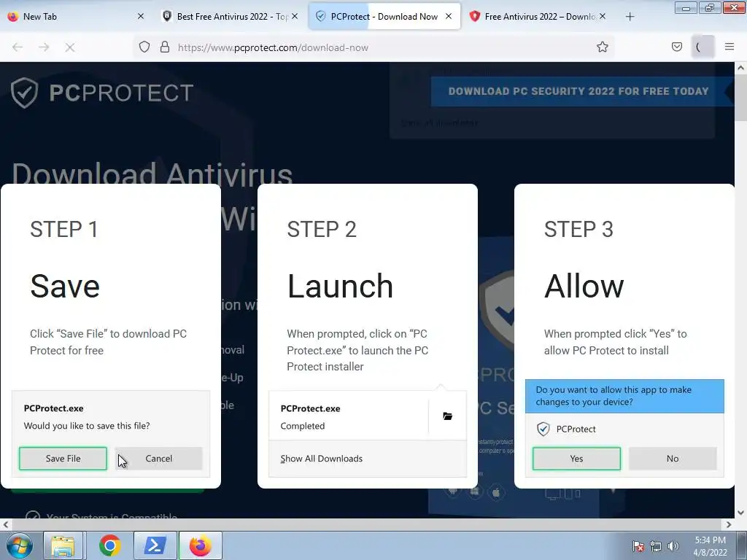Click Save File button in Step 1
Viewport: 747px width, 560px height.
click(x=63, y=459)
